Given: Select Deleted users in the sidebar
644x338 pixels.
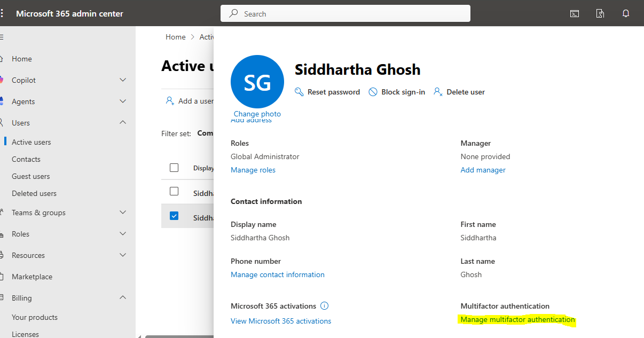Looking at the screenshot, I should (34, 193).
